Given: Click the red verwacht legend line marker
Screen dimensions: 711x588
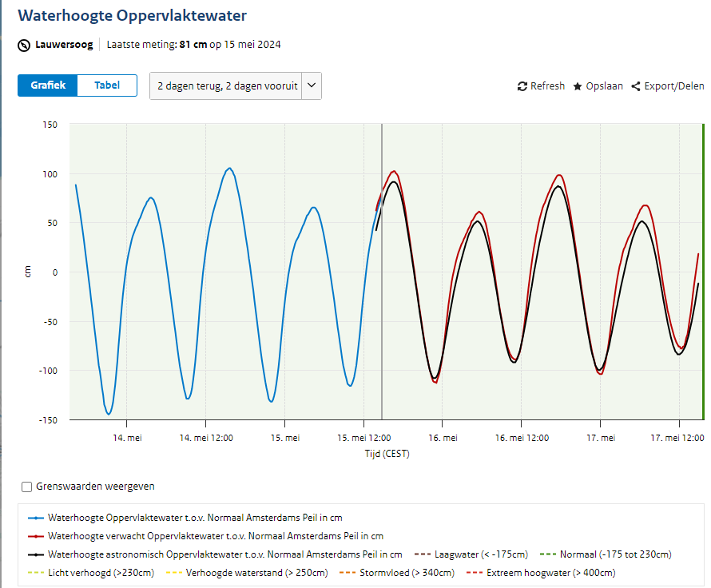Looking at the screenshot, I should (35, 536).
